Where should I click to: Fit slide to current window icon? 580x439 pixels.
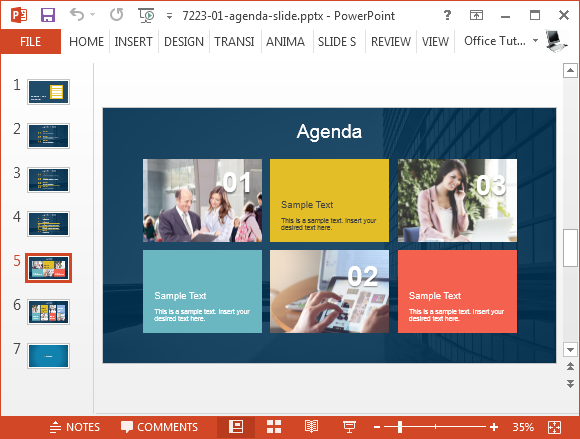point(554,427)
